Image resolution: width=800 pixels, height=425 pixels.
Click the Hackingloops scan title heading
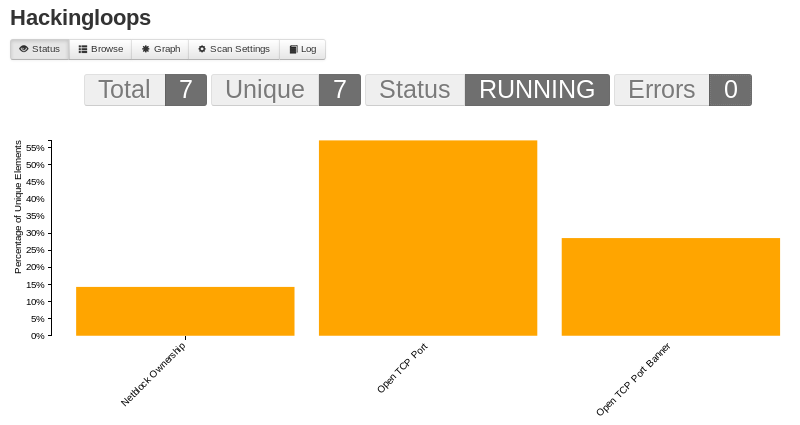click(x=80, y=17)
